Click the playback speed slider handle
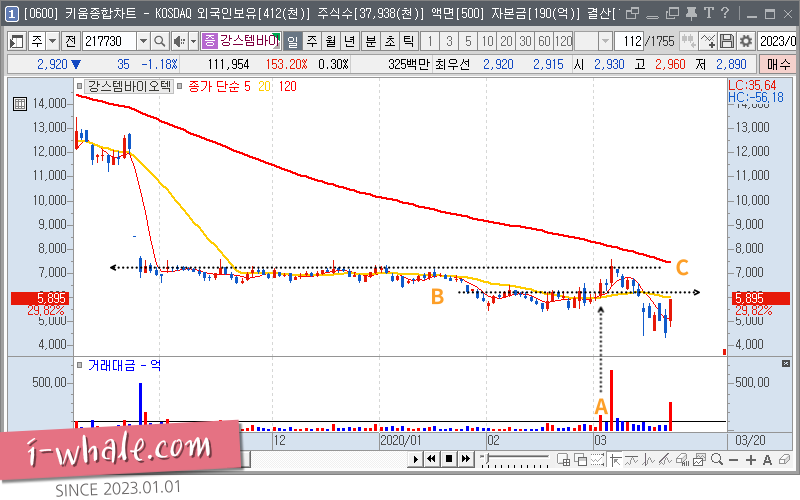The height and width of the screenshot is (500, 800). (x=487, y=459)
